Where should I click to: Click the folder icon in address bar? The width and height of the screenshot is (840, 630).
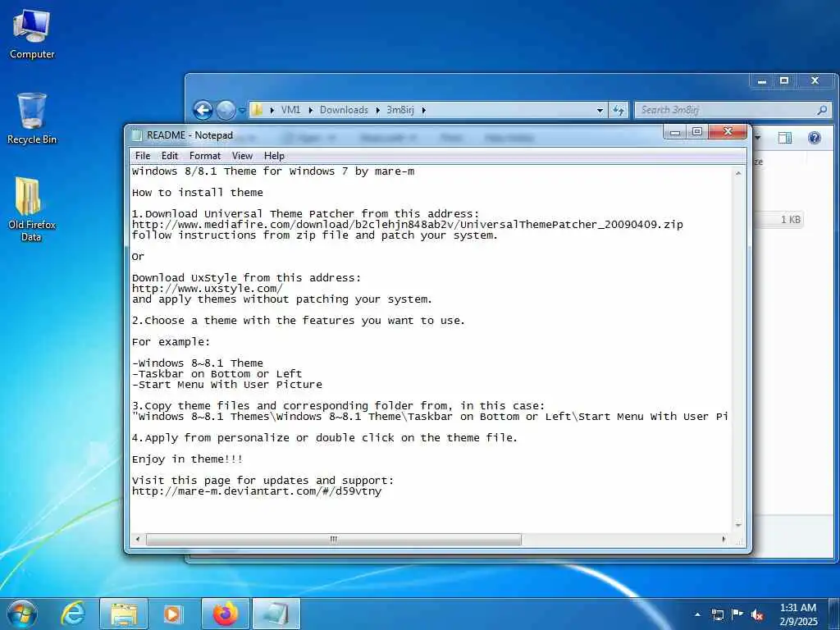coord(258,110)
